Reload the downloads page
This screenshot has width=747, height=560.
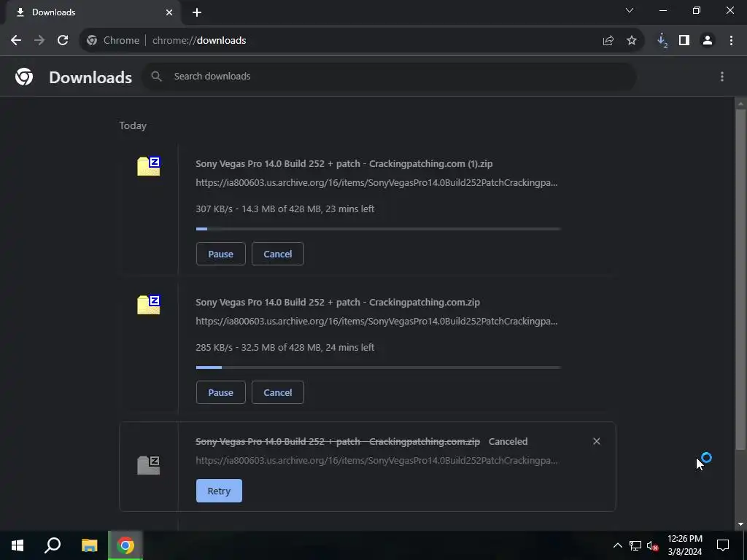pyautogui.click(x=63, y=41)
